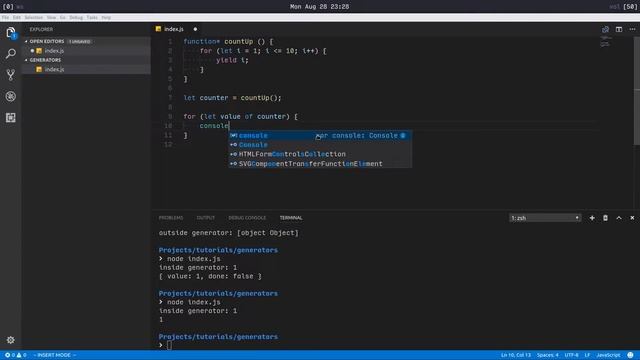Viewport: 640px width, 360px height.
Task: Open the Help menu
Action: (106, 18)
